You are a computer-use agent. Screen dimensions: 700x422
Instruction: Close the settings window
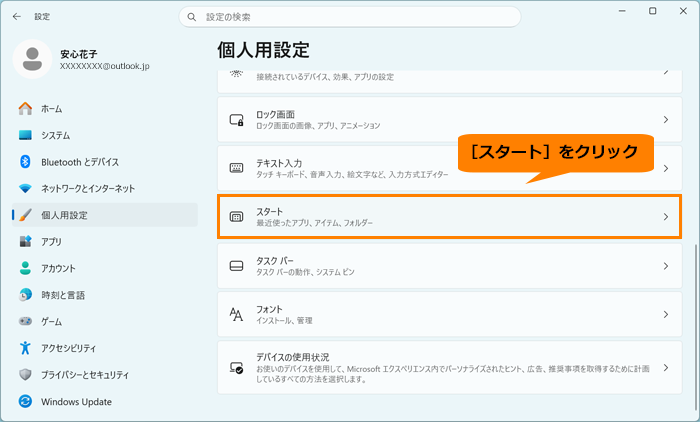tap(683, 11)
